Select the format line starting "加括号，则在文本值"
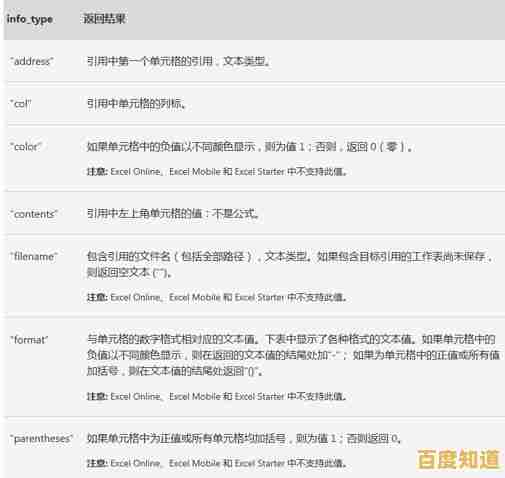The width and height of the screenshot is (505, 478). pos(174,371)
